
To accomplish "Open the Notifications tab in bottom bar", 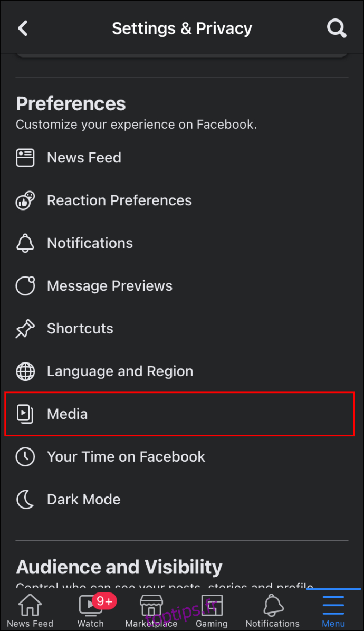I will pyautogui.click(x=273, y=610).
